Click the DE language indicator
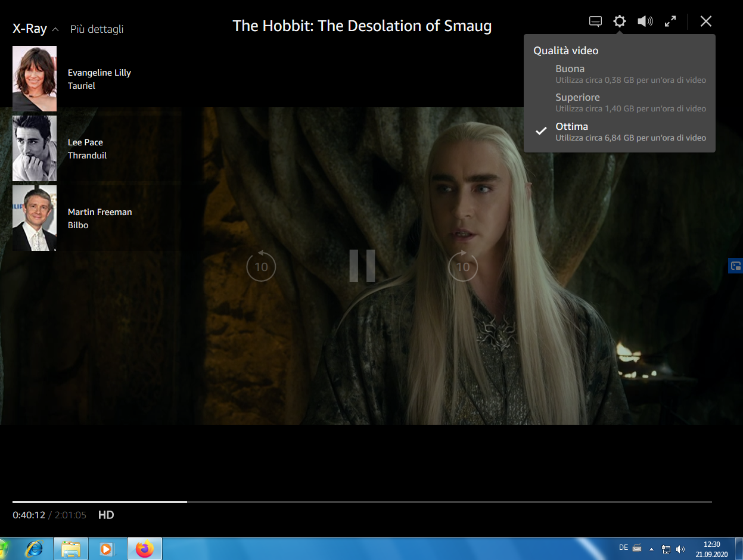The width and height of the screenshot is (743, 560). click(623, 547)
